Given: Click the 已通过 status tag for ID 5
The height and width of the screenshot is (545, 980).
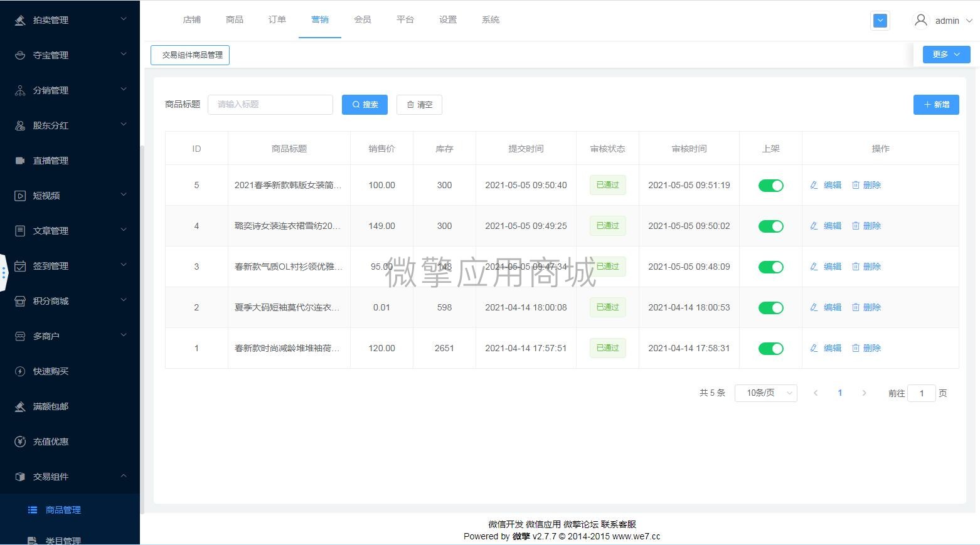Looking at the screenshot, I should pyautogui.click(x=607, y=185).
